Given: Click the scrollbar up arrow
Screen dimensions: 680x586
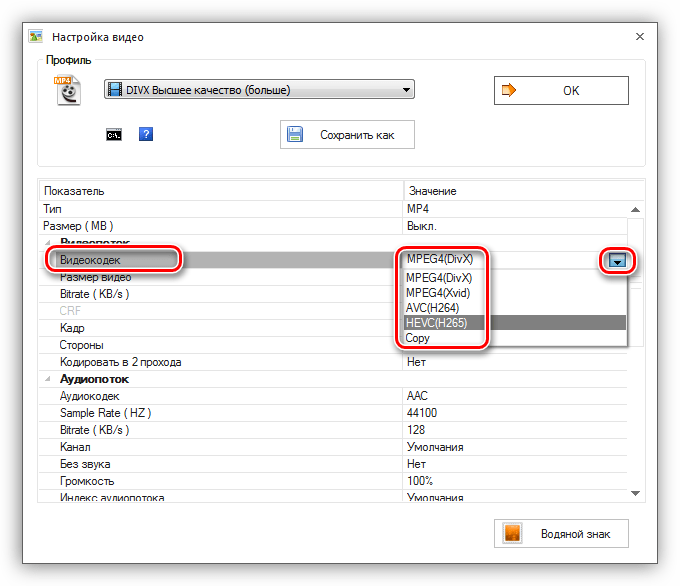Looking at the screenshot, I should tap(635, 210).
